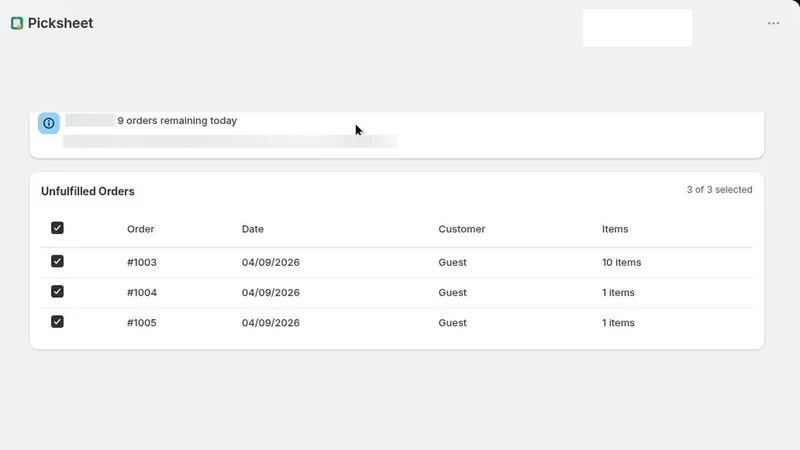Click the '9 orders remaining today' text
The image size is (800, 450).
point(177,120)
